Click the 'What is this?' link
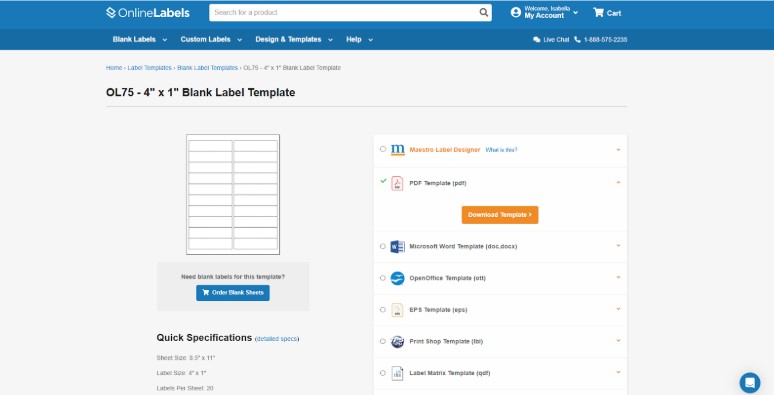 (x=502, y=150)
